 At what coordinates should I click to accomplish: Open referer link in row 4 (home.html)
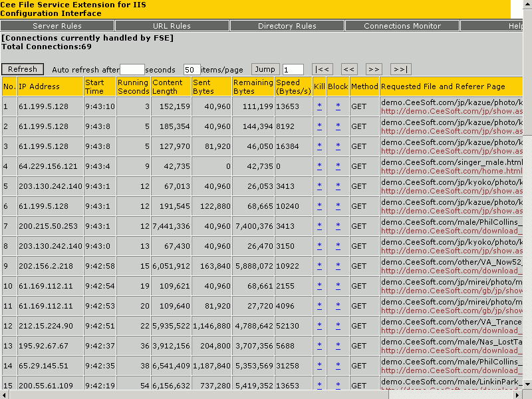452,171
